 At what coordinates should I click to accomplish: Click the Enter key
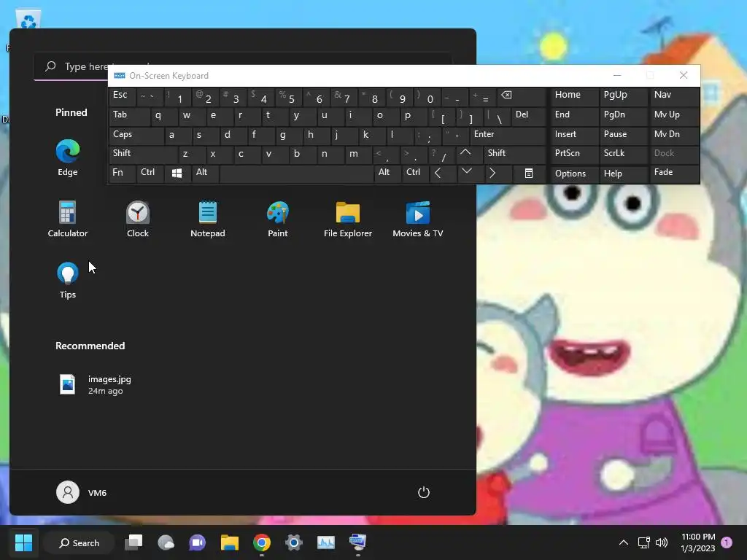[x=508, y=136]
